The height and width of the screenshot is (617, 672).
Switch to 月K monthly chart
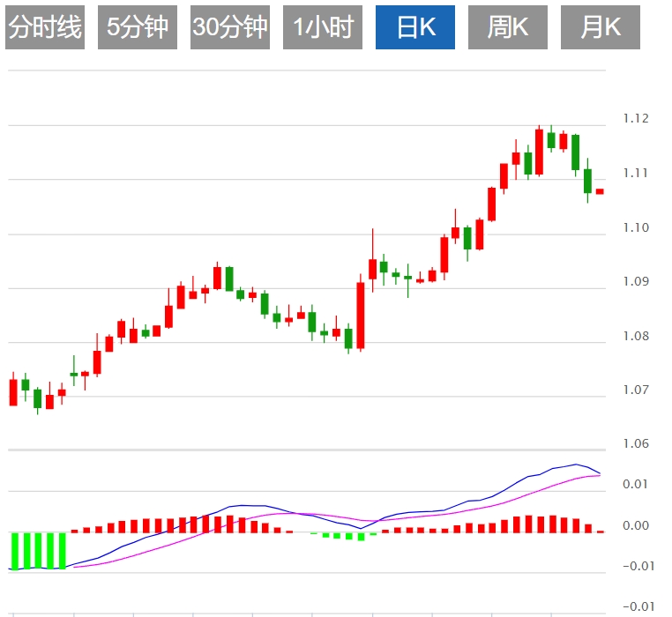click(x=601, y=27)
